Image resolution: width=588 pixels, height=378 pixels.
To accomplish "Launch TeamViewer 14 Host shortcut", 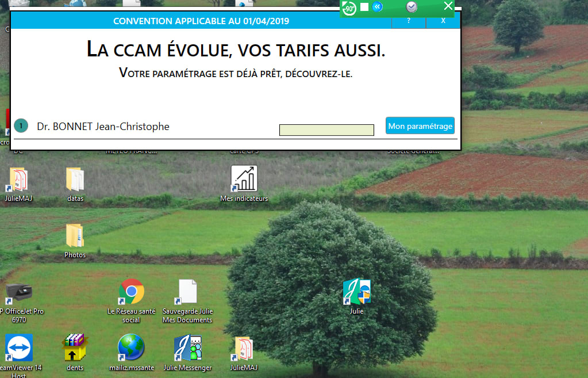I will tap(19, 348).
